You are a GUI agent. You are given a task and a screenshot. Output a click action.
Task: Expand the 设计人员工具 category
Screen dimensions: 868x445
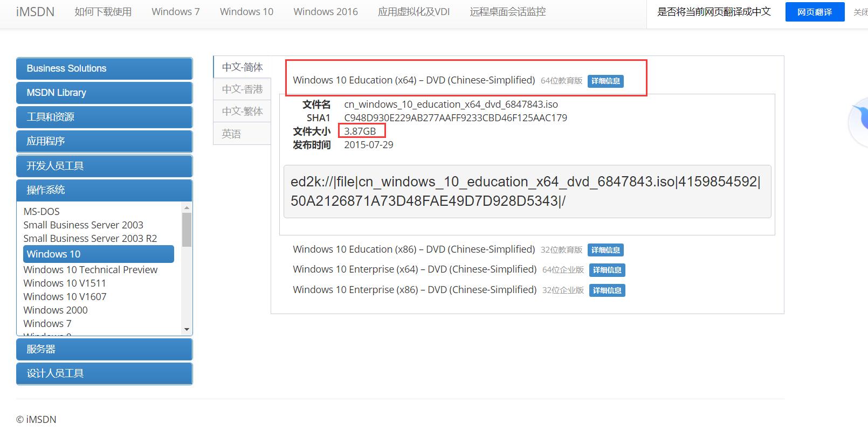[105, 373]
